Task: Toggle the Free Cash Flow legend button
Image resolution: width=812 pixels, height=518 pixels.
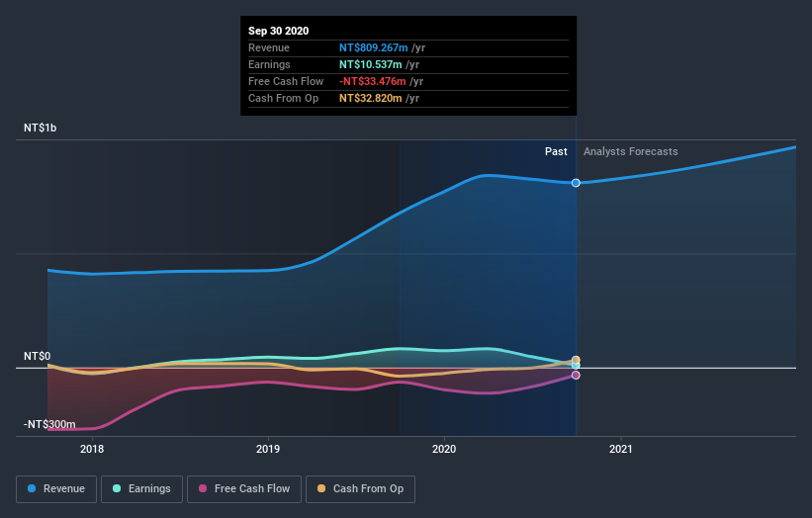Action: coord(244,489)
